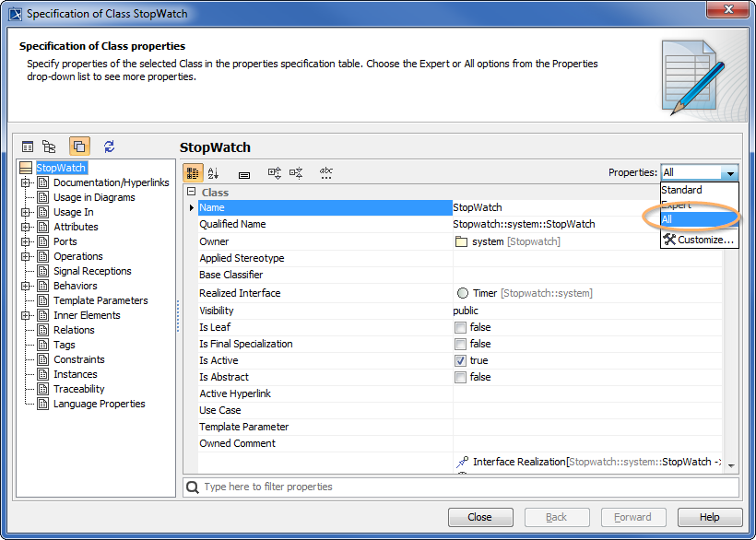Viewport: 756px width, 540px height.
Task: Choose Customize from the Properties menu
Action: 691,240
